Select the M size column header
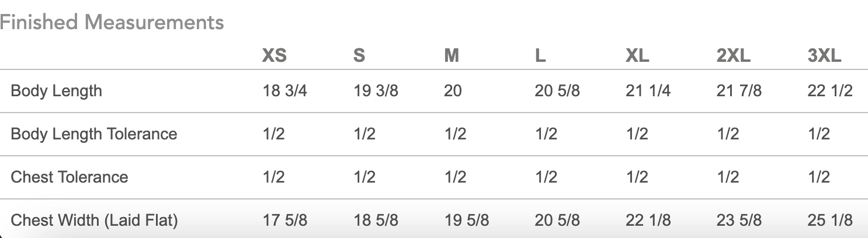The width and height of the screenshot is (868, 238). [452, 56]
